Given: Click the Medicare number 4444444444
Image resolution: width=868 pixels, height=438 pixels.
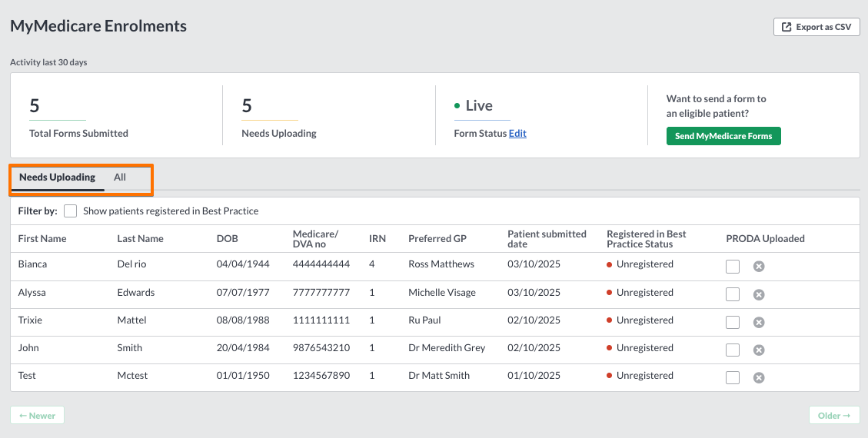Looking at the screenshot, I should 321,264.
